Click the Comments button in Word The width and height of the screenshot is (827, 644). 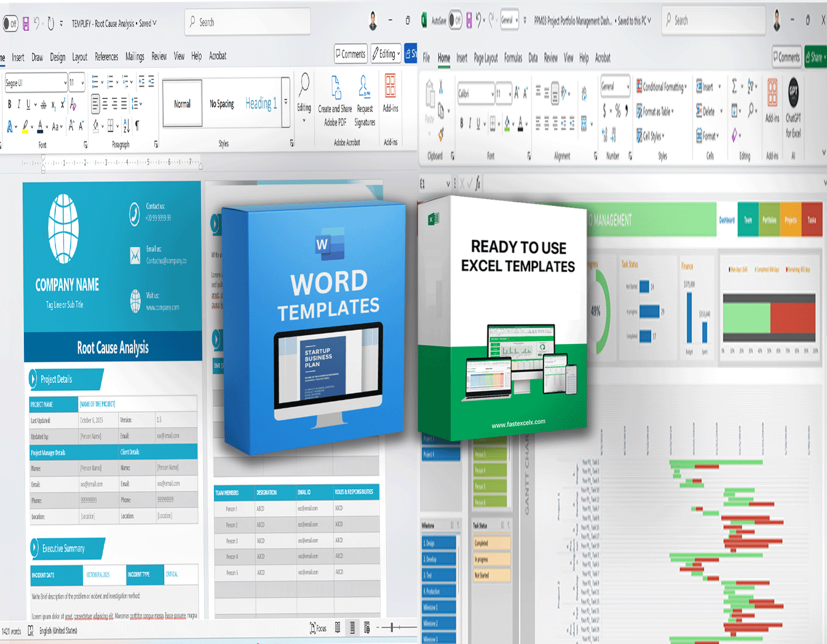point(350,53)
